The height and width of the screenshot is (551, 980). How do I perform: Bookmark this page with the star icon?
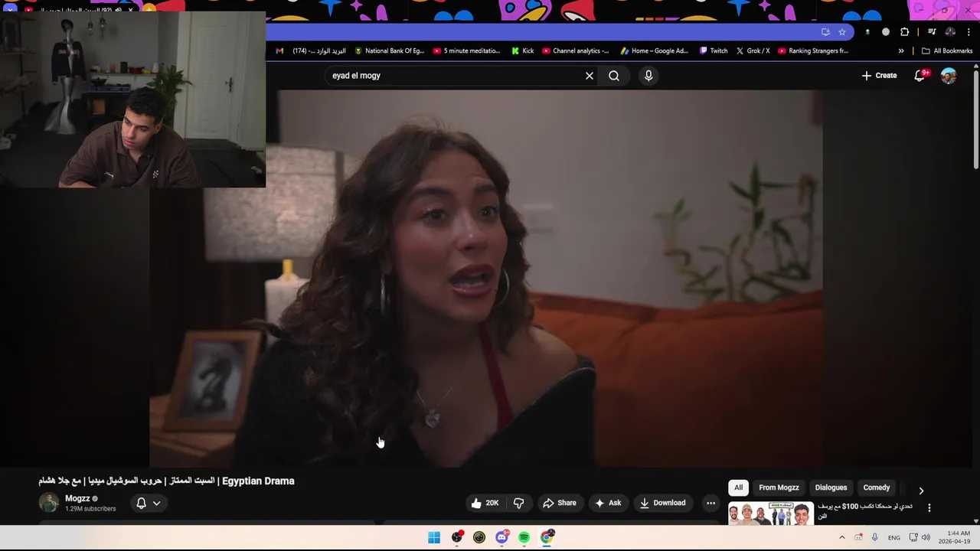pos(842,32)
